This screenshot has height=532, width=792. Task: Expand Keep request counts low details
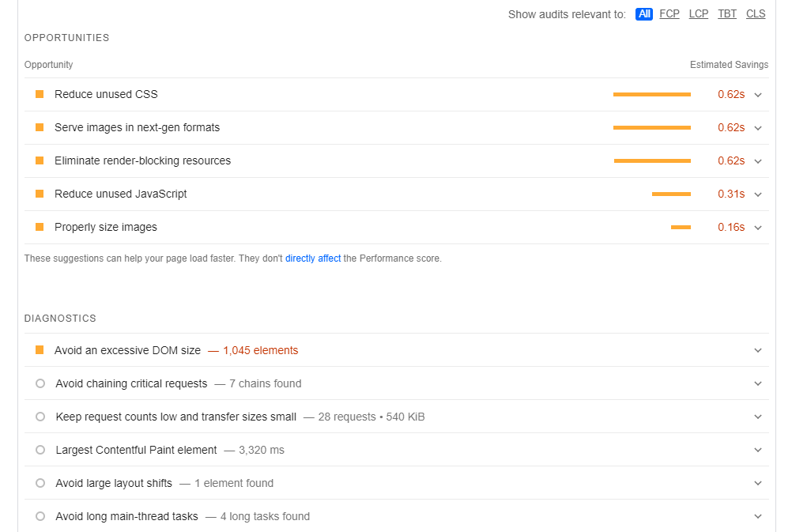(758, 417)
